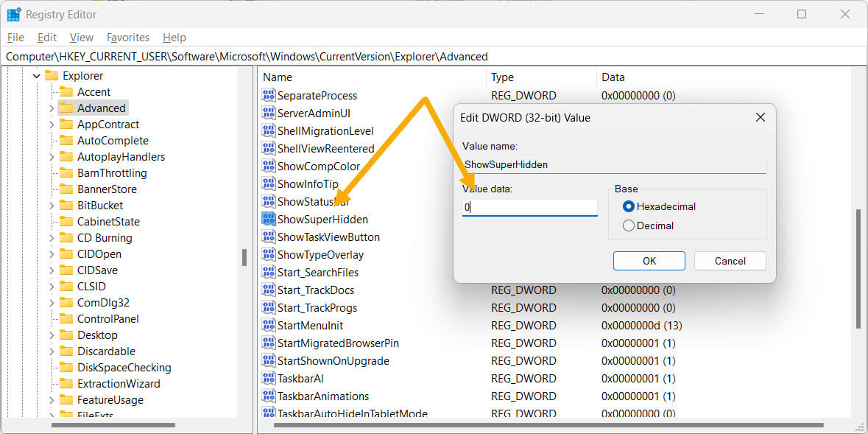Viewport: 868px width, 434px height.
Task: Select the Hexadecimal base option
Action: pyautogui.click(x=629, y=206)
